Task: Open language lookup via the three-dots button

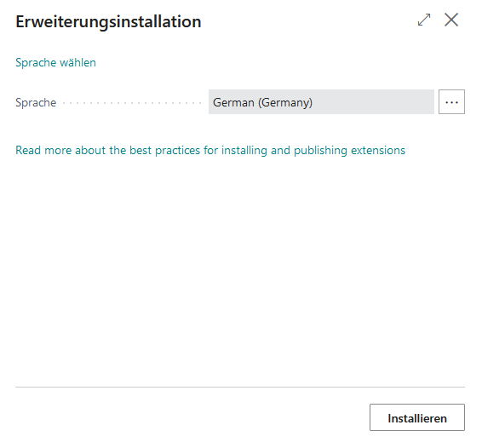Action: [451, 102]
